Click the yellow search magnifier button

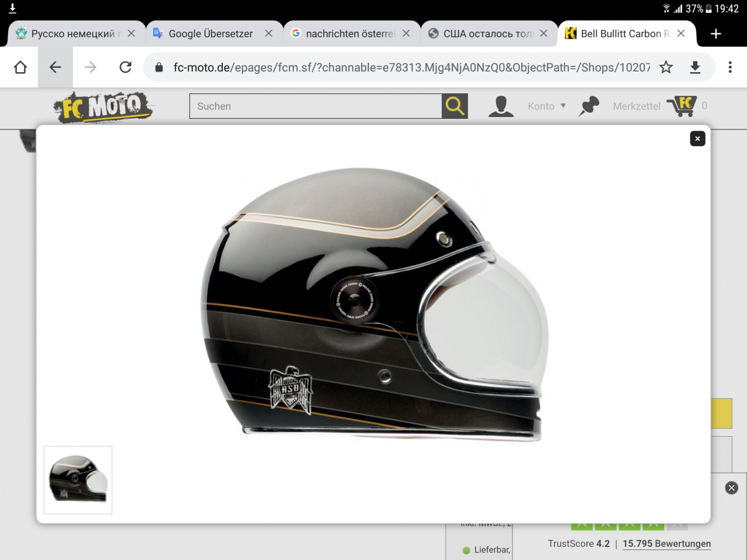pyautogui.click(x=454, y=106)
